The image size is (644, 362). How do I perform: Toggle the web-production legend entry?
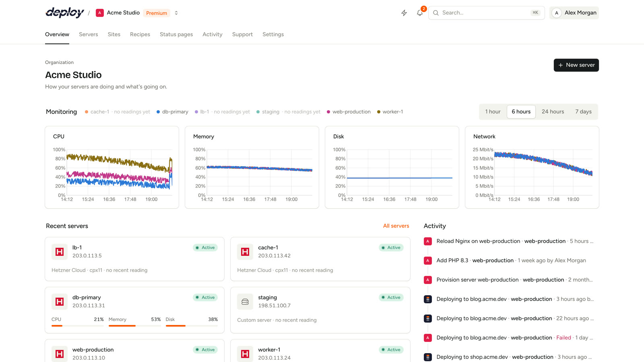pos(349,112)
